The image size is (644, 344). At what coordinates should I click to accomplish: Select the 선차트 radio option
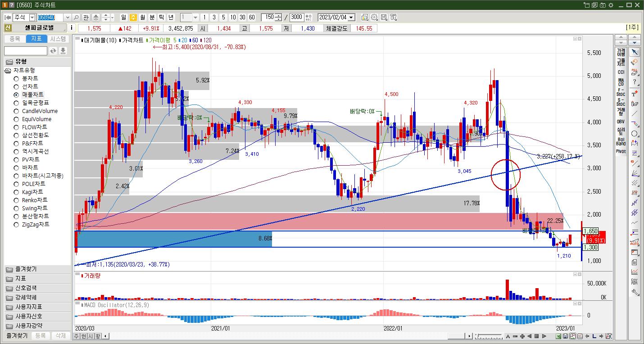tap(16, 86)
